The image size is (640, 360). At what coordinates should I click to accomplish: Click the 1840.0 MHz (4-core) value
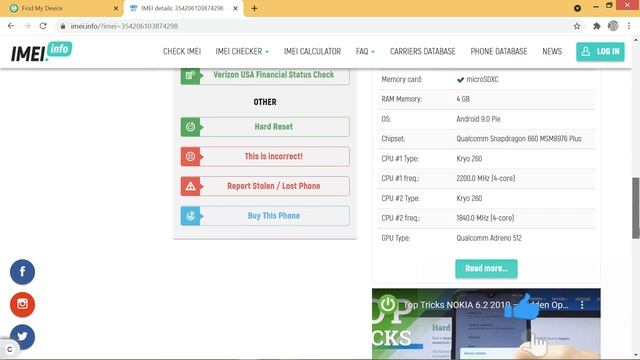click(x=485, y=218)
